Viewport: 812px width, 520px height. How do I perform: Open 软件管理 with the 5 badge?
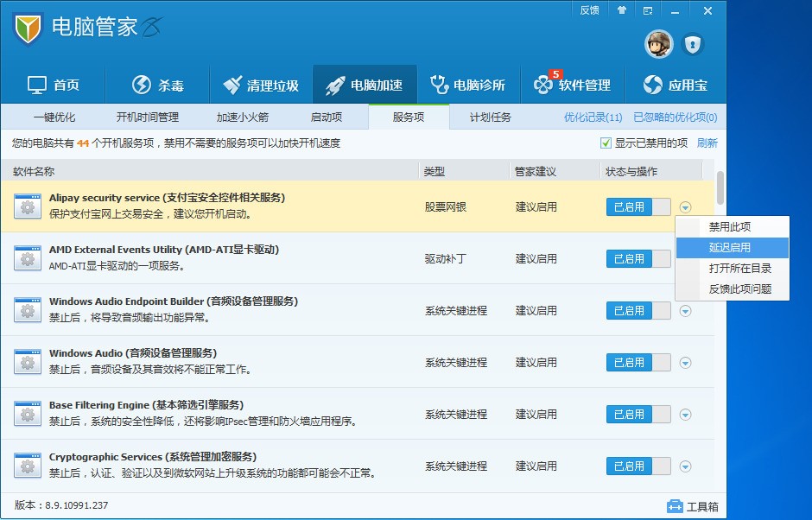(x=572, y=85)
